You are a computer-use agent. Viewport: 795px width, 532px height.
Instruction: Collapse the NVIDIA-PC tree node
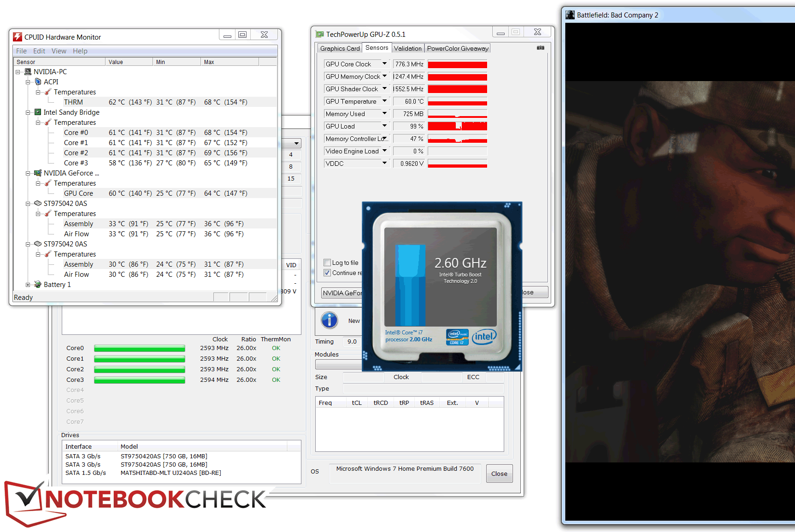pos(18,72)
